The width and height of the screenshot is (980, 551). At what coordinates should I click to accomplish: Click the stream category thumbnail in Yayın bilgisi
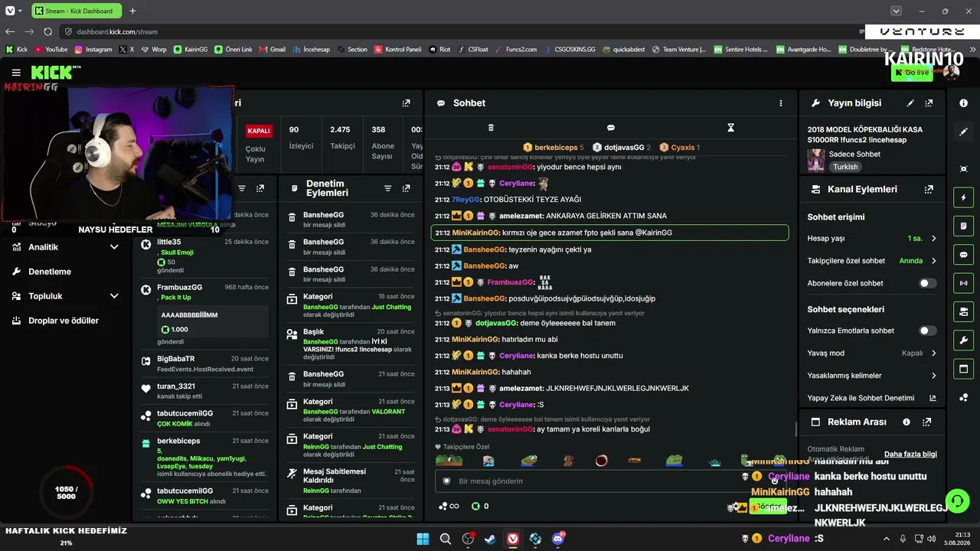[816, 161]
